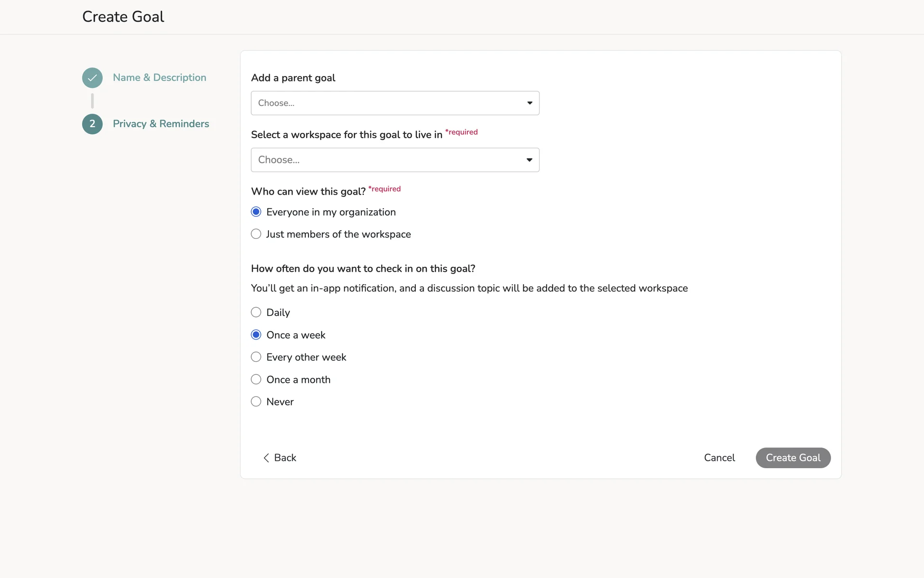This screenshot has width=924, height=578.
Task: Click workspace dropdown caret arrow
Action: pyautogui.click(x=529, y=160)
